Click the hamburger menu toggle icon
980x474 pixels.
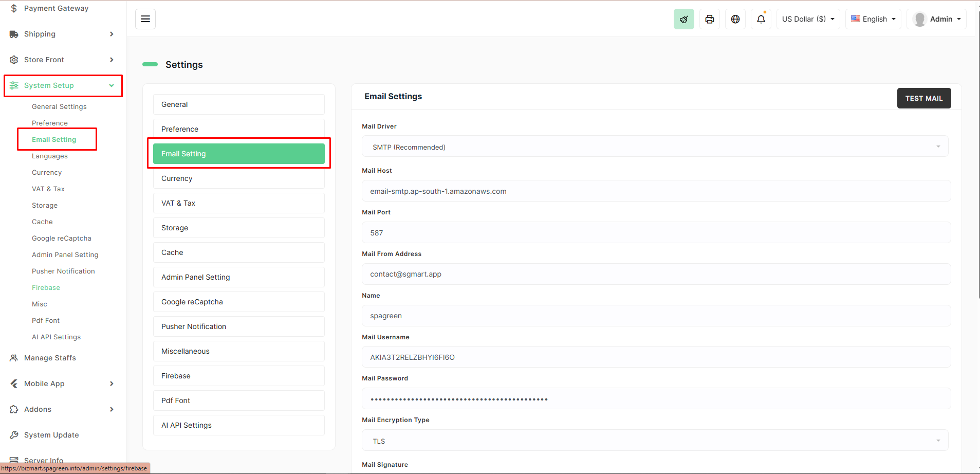[x=145, y=19]
